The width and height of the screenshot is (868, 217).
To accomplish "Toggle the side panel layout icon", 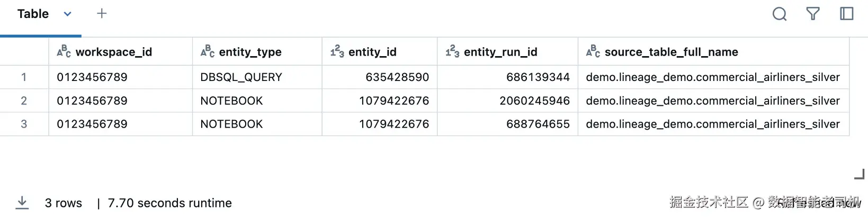I will pyautogui.click(x=847, y=14).
